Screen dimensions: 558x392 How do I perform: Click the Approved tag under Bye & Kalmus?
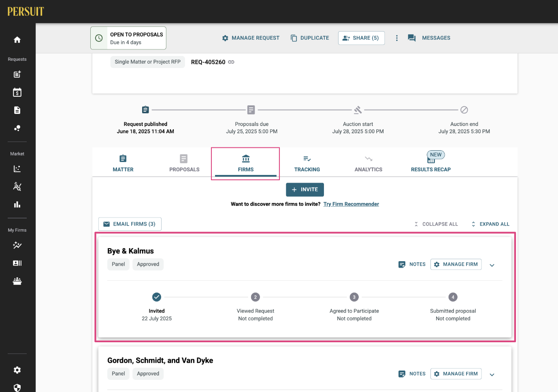[148, 264]
